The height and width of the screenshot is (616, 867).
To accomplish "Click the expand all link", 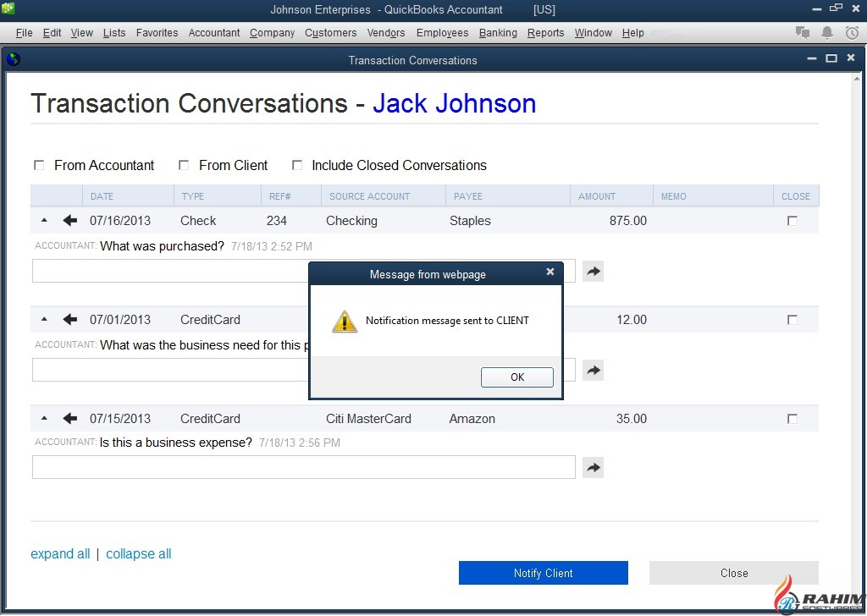I will click(60, 554).
